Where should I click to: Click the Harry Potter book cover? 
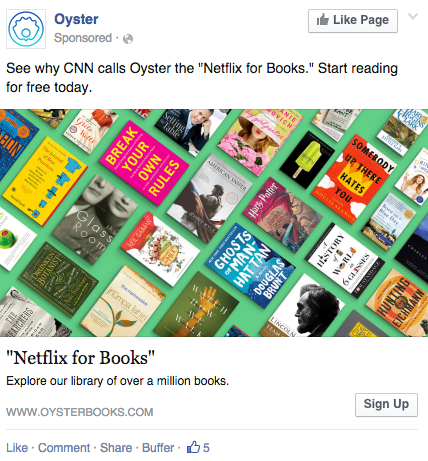pyautogui.click(x=282, y=216)
